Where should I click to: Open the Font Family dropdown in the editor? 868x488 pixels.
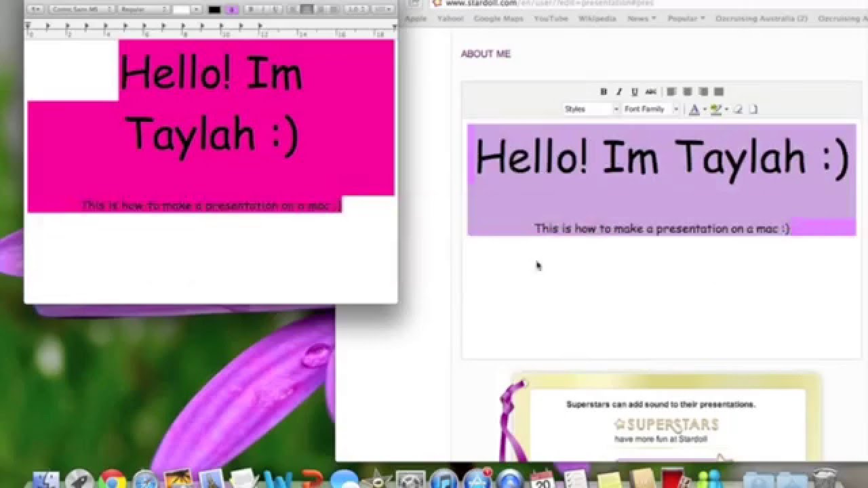point(649,108)
